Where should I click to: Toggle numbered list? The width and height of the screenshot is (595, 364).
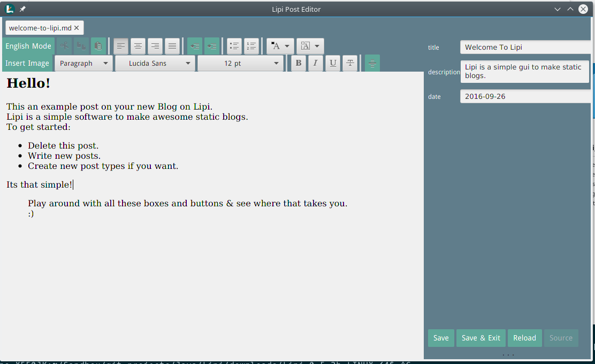click(251, 47)
